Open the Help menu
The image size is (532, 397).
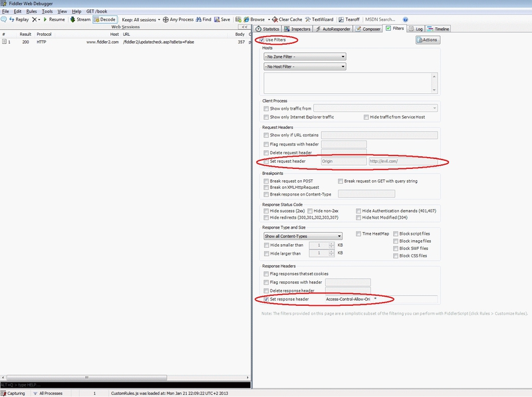pos(76,11)
